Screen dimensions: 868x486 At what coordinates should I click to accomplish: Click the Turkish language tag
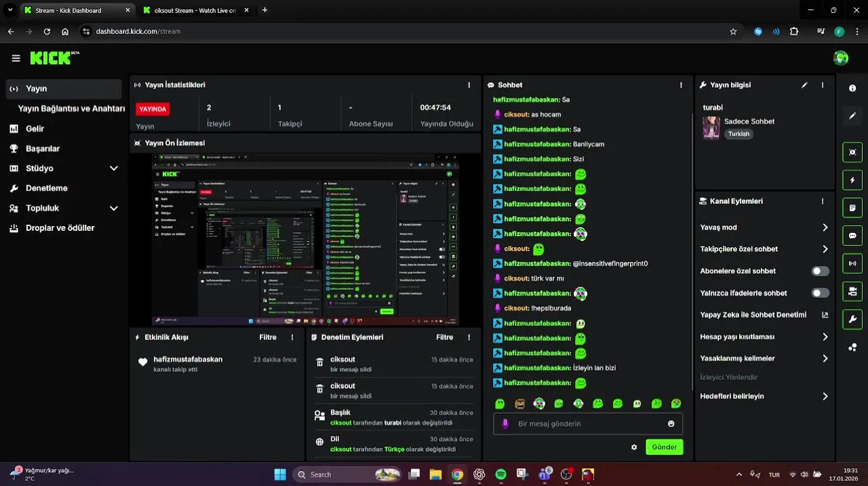point(739,134)
